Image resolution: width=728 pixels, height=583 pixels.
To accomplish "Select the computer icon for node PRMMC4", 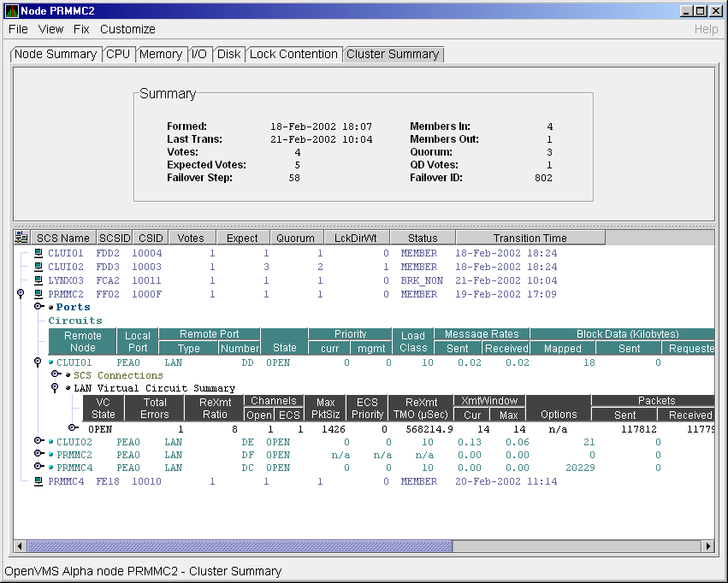I will [x=39, y=481].
